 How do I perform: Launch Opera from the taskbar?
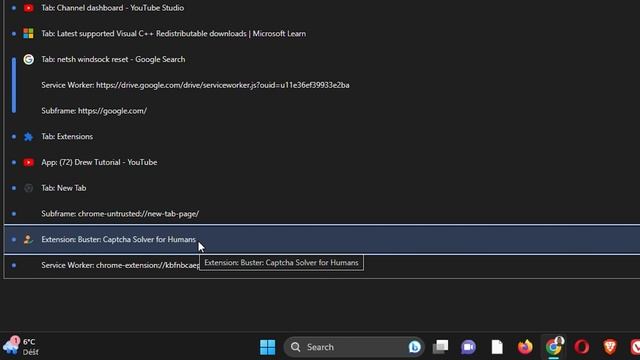pyautogui.click(x=582, y=347)
